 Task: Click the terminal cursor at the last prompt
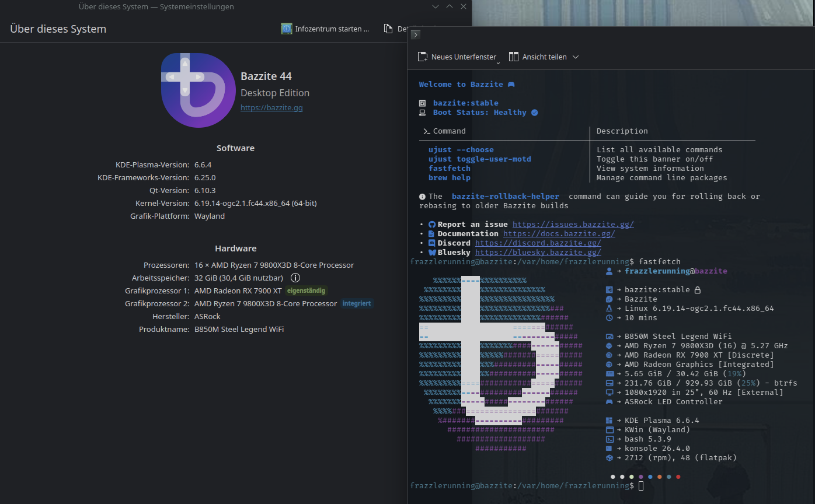coord(641,486)
